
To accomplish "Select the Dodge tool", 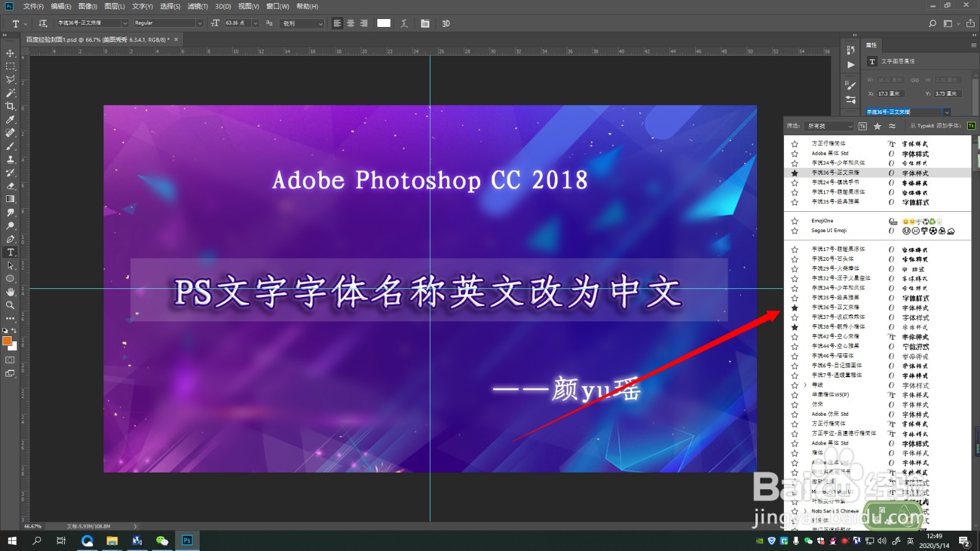I will coord(10,226).
